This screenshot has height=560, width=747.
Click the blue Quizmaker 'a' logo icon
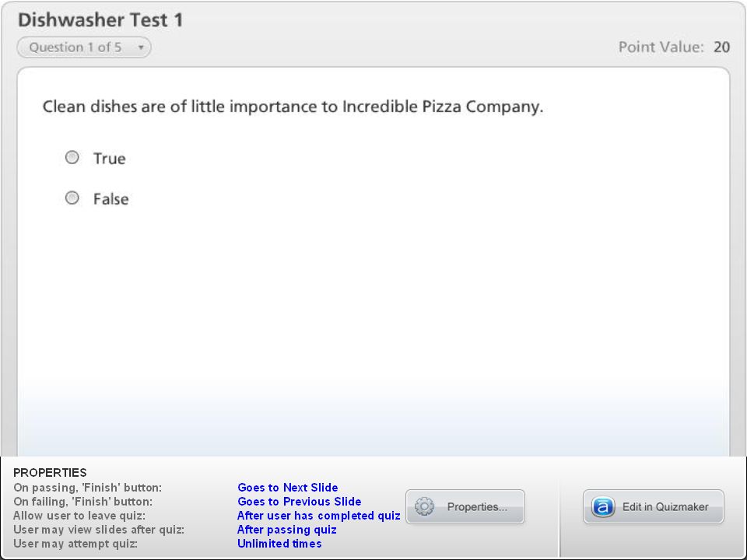[x=602, y=506]
